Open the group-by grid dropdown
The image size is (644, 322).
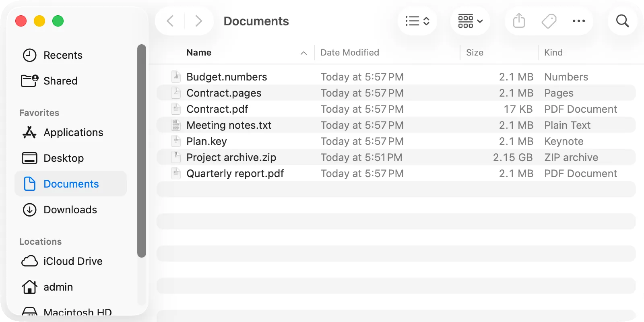470,21
